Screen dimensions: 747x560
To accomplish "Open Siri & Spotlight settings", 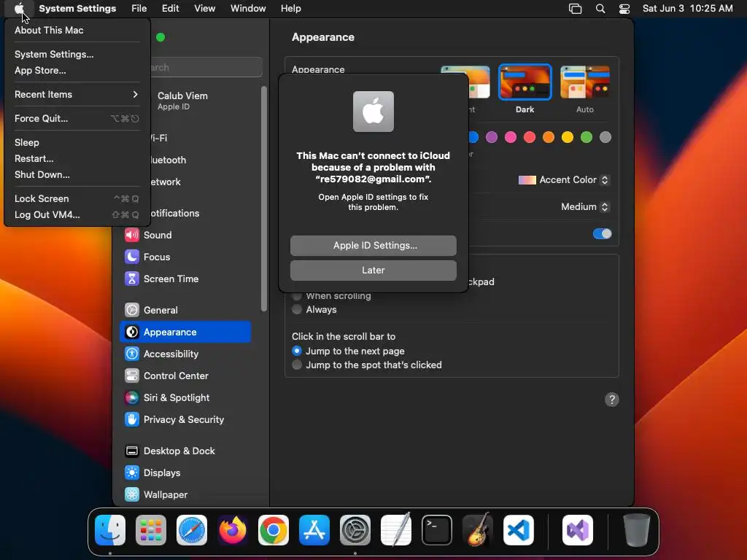I will (186, 397).
